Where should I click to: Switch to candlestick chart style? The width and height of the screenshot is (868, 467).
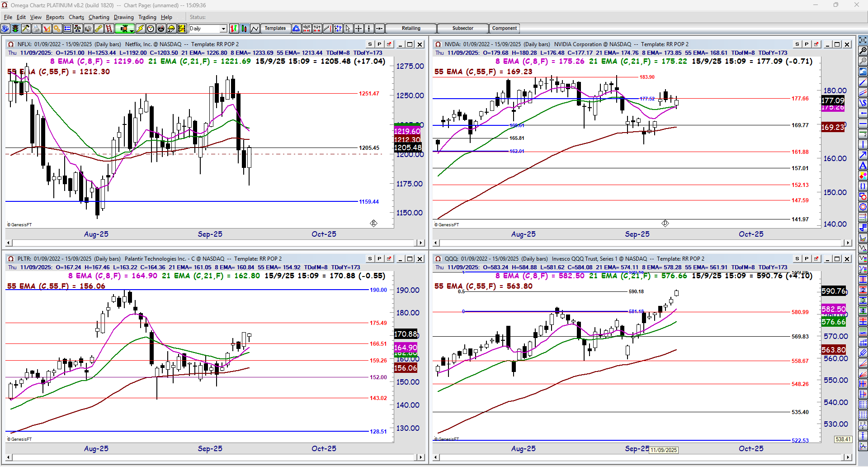coord(244,29)
